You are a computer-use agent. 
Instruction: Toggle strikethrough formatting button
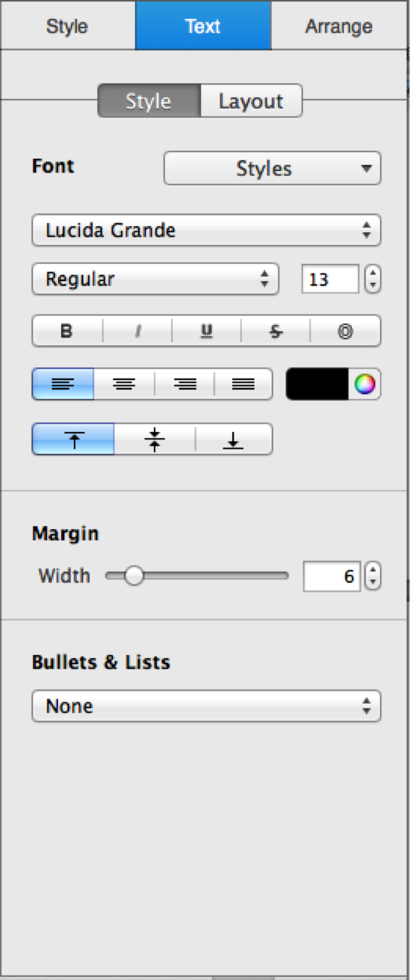tap(276, 331)
